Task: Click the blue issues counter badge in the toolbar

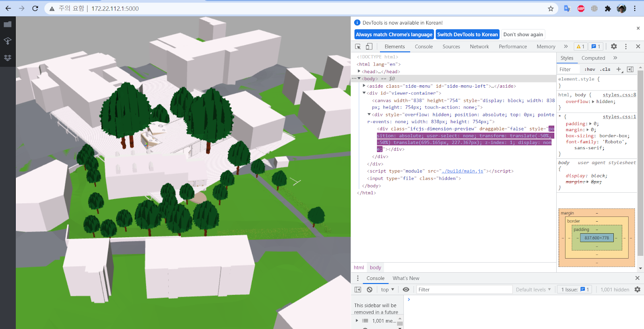Action: coord(596,47)
